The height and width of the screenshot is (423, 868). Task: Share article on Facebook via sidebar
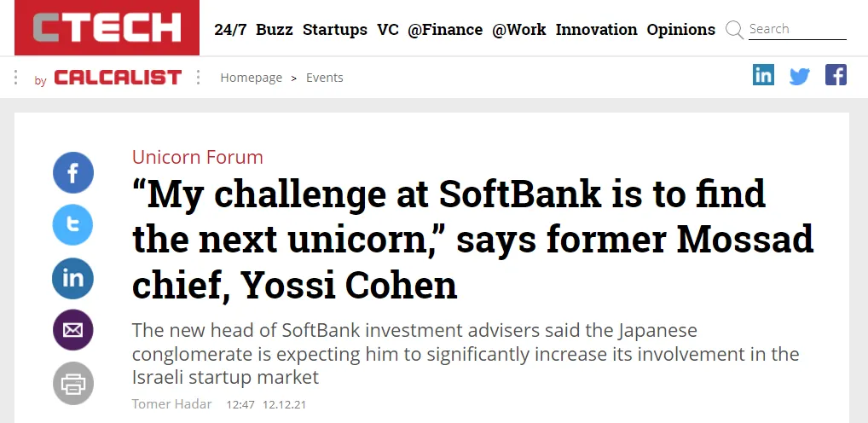pyautogui.click(x=73, y=174)
